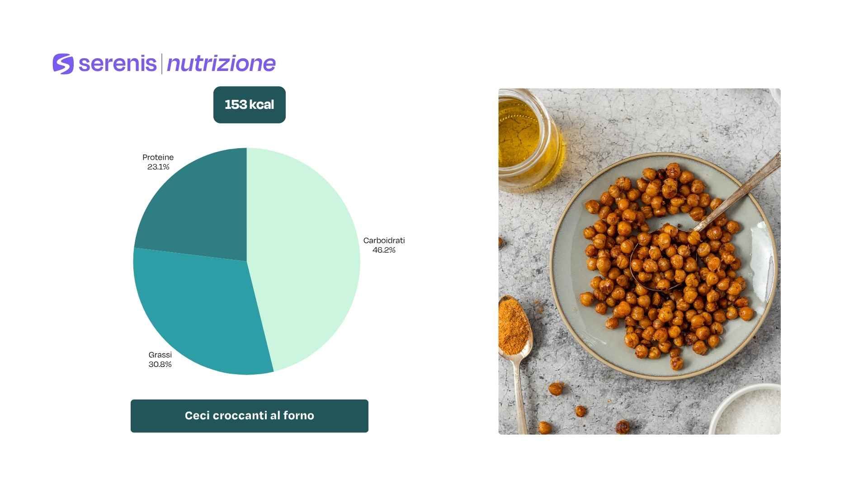
Task: Click the Carboidrati label text
Action: point(384,240)
